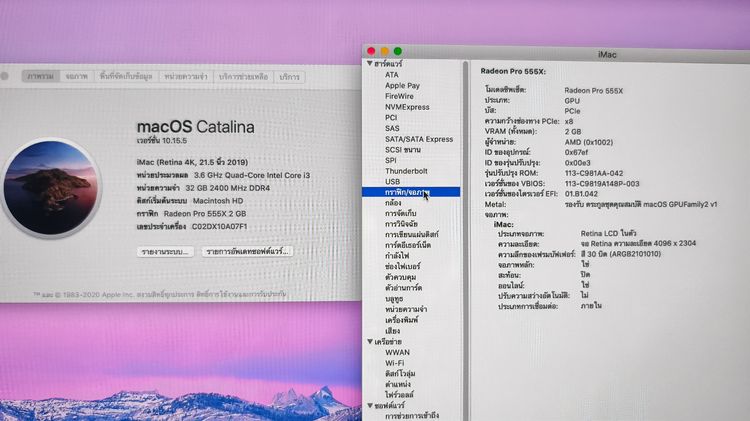Select การจัดเก็บ in the sidebar

(x=400, y=213)
